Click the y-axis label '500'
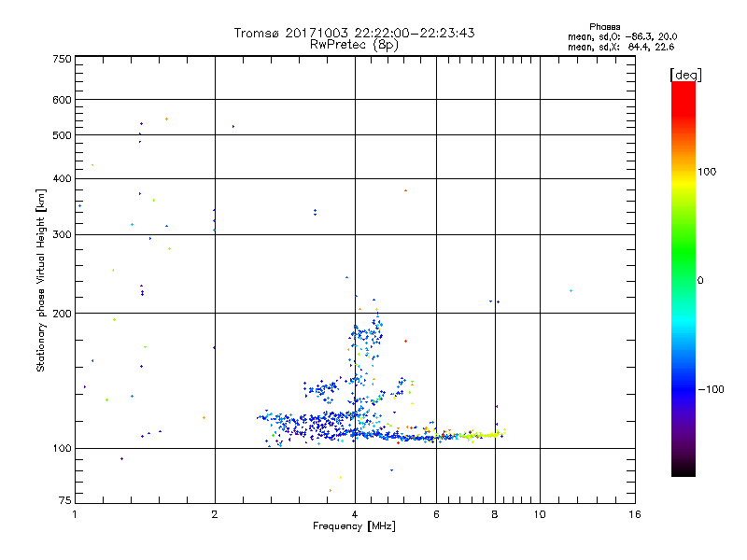Image resolution: width=747 pixels, height=560 pixels. pyautogui.click(x=62, y=135)
